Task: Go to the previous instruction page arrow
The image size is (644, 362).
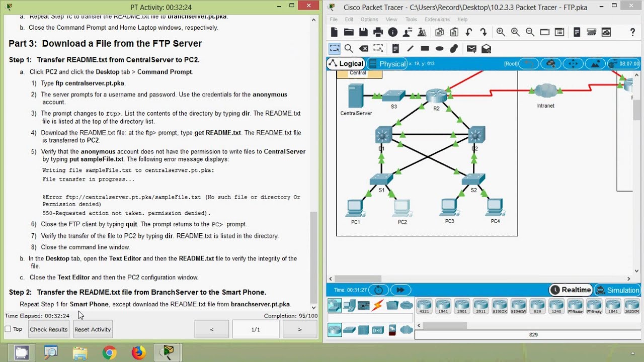Action: tap(211, 329)
